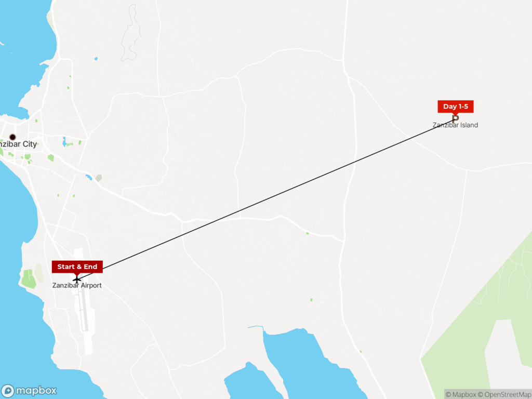
Task: Click the airplane icon at Zanzibar Airport
Action: pyautogui.click(x=77, y=280)
